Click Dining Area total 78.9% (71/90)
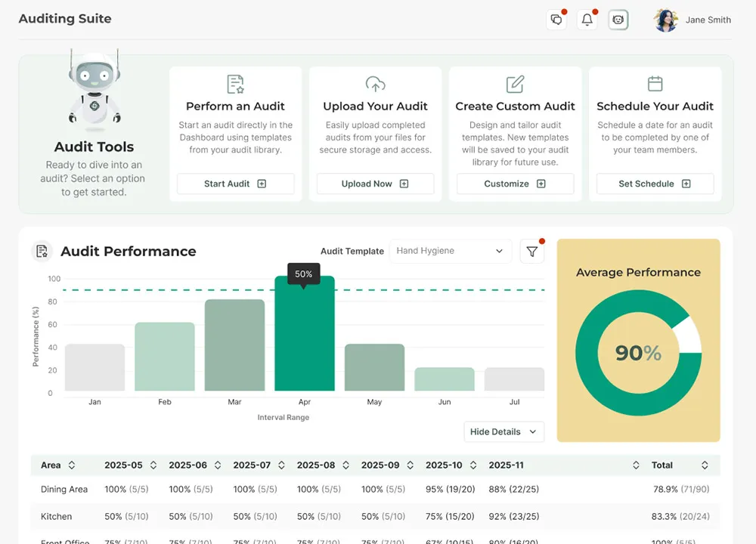 coord(681,489)
